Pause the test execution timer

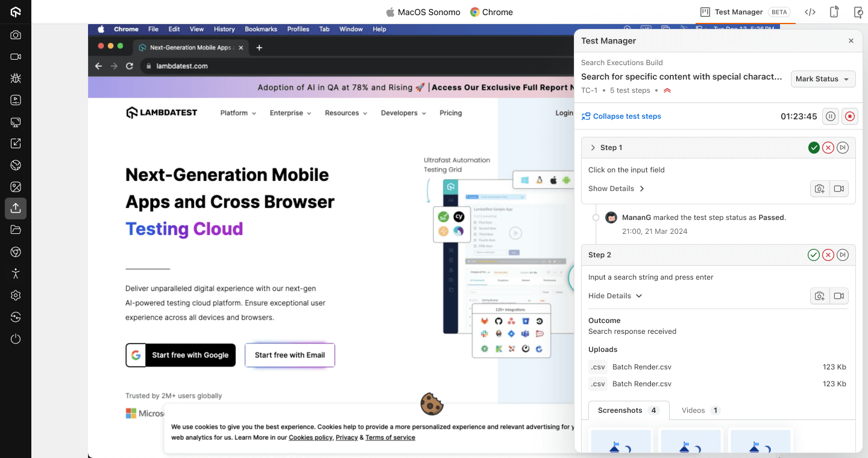coord(830,116)
